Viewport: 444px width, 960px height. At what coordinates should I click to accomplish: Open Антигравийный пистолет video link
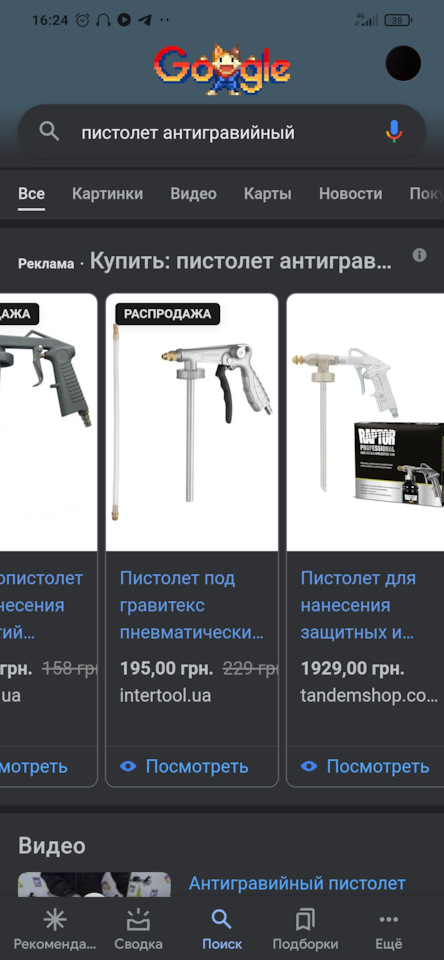tap(297, 883)
